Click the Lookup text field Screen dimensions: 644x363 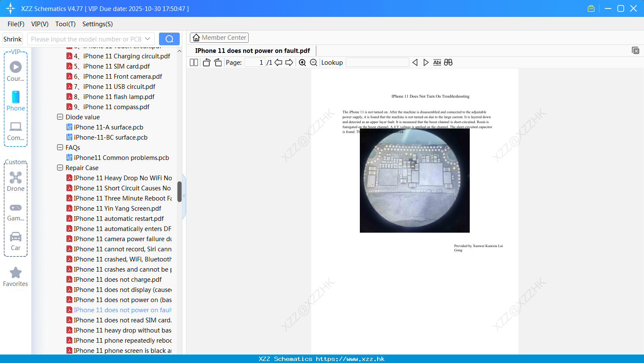coord(377,62)
